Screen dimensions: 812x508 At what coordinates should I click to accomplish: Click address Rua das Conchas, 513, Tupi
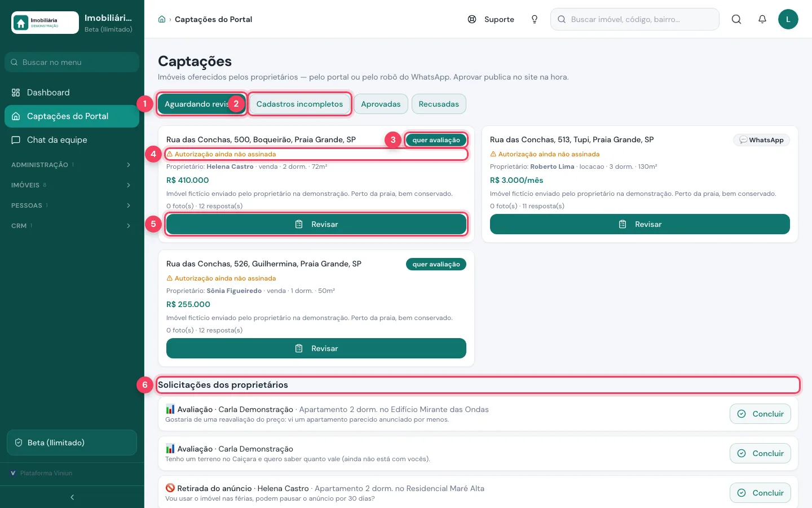[572, 139]
